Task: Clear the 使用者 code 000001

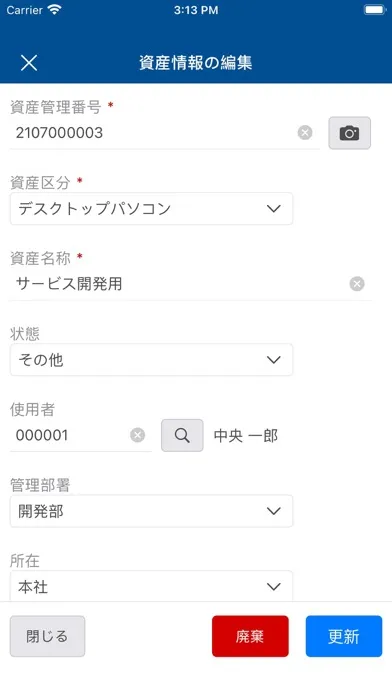Action: [138, 435]
